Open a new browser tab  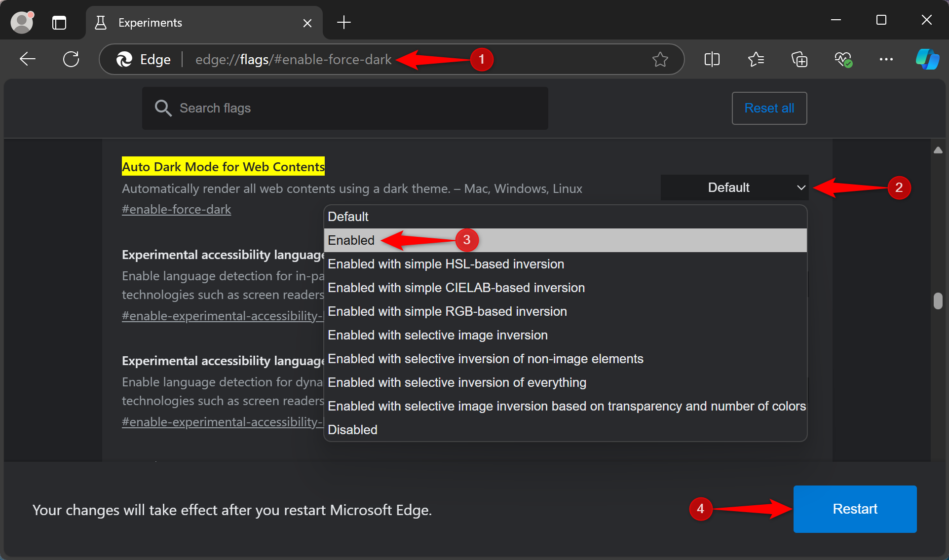click(344, 22)
